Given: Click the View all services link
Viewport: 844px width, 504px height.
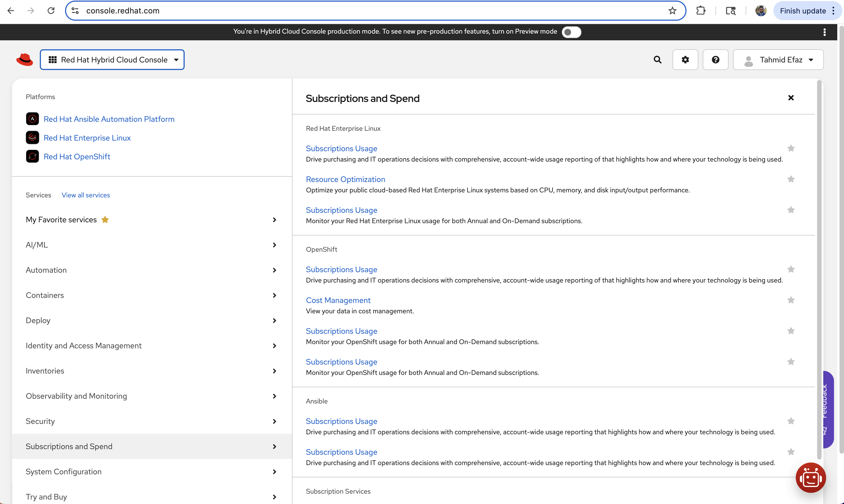Looking at the screenshot, I should click(x=86, y=195).
